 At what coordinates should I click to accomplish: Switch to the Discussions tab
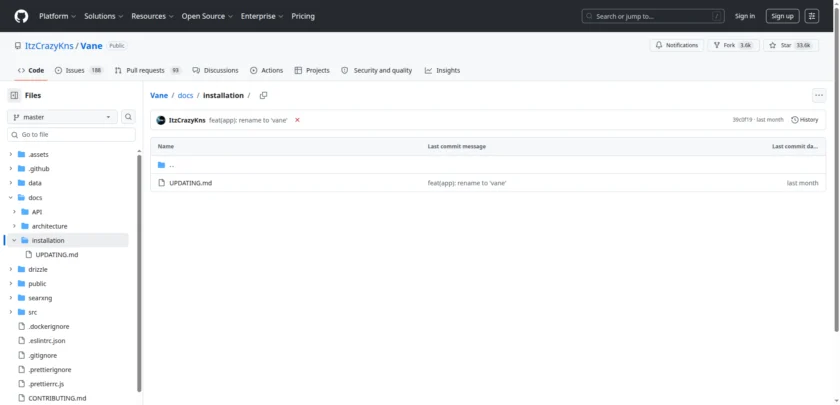tap(215, 70)
